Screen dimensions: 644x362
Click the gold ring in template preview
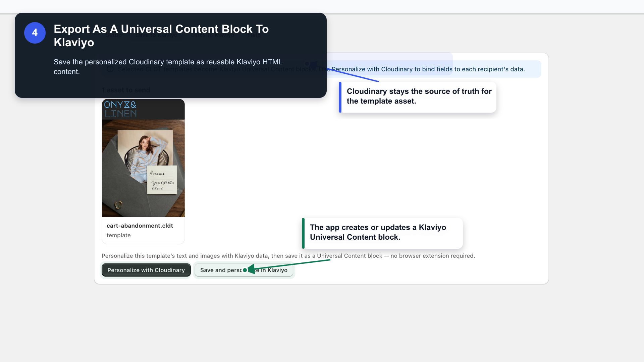tap(118, 205)
